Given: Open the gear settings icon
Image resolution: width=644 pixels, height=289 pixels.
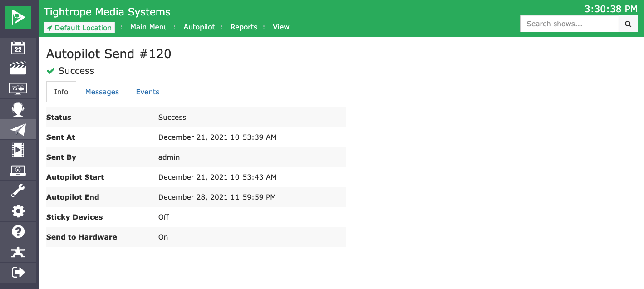Looking at the screenshot, I should (18, 211).
